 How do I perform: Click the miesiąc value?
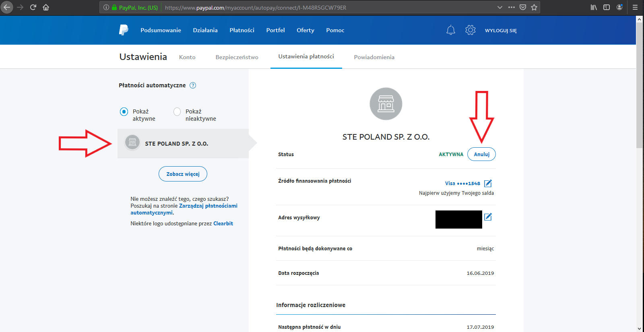coord(485,249)
